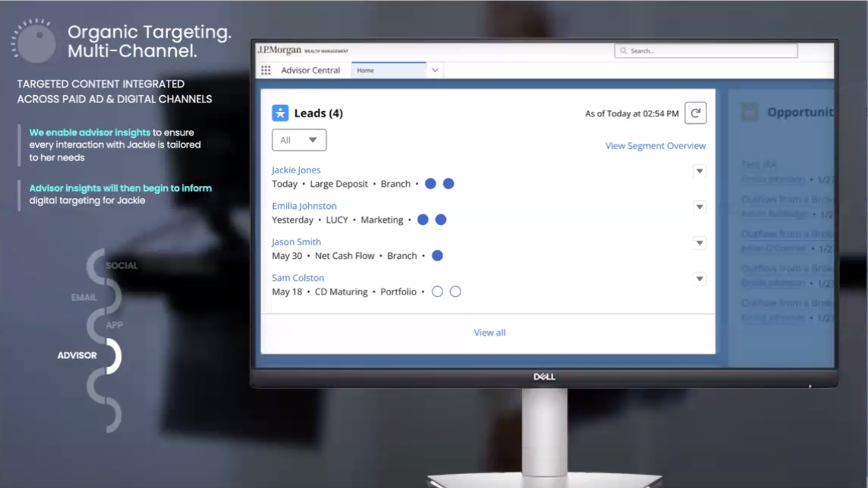Click the 'Large Deposit' text
This screenshot has height=488, width=868.
(338, 184)
